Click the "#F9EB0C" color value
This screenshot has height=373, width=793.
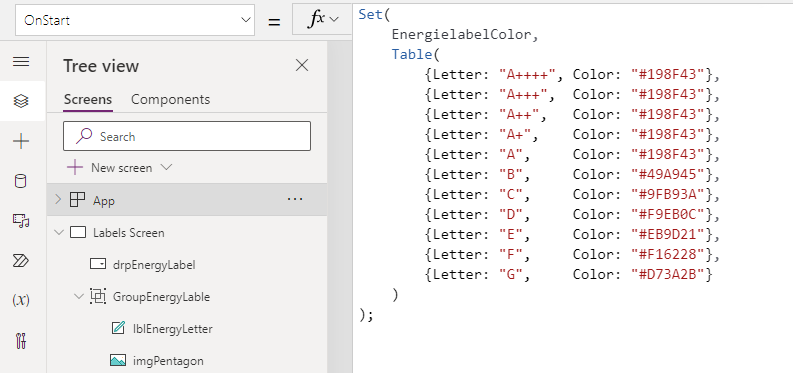click(668, 214)
